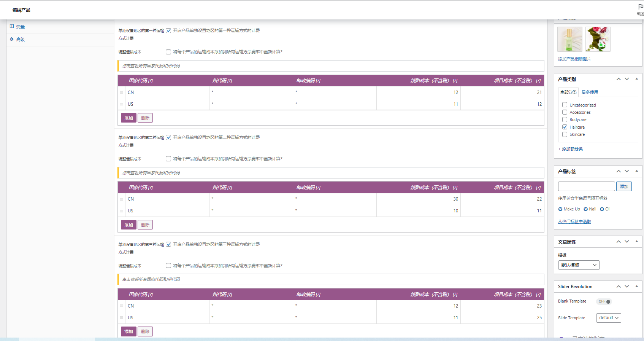Screen dimensions: 644x341
Task: Remove the Nail tag
Action: click(585, 209)
